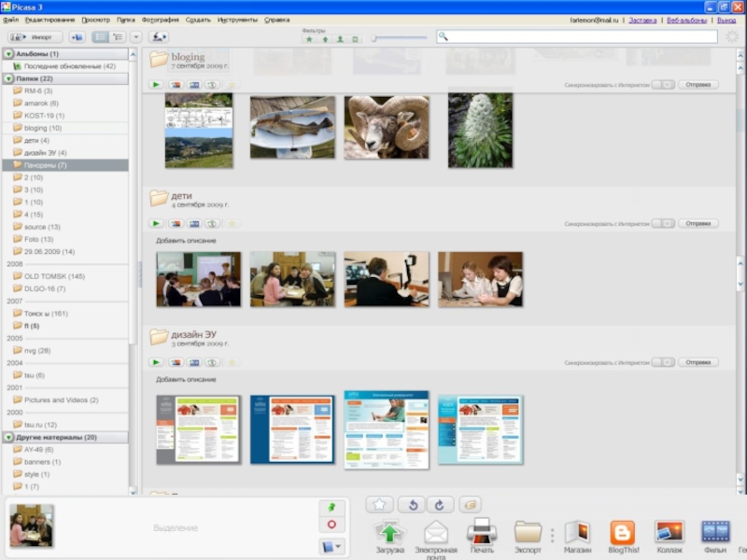747x560 pixels.
Task: Click Отправка button for дети folder
Action: point(698,223)
